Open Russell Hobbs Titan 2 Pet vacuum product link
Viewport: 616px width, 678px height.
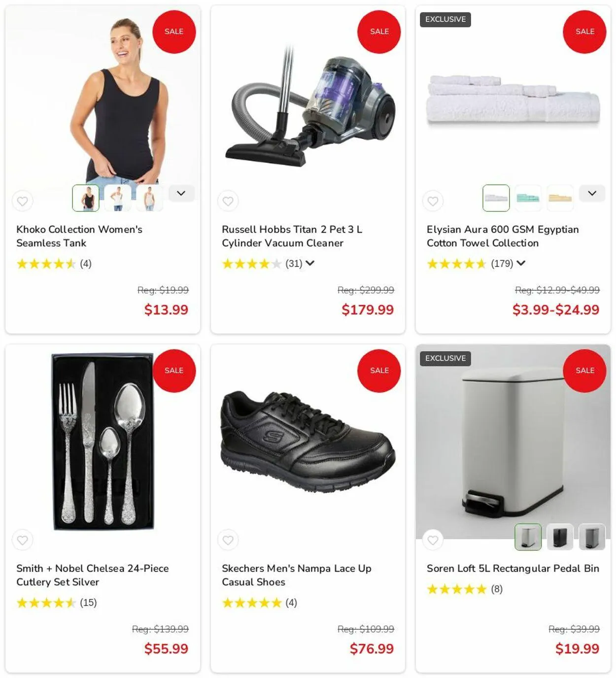click(292, 236)
